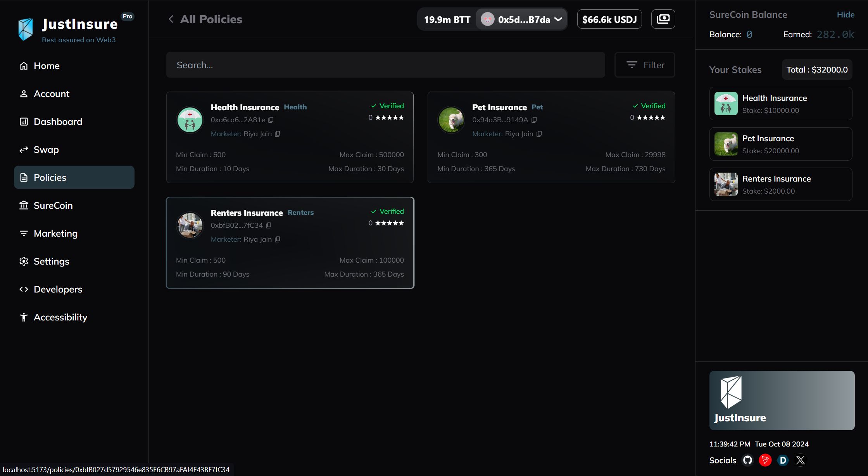The image size is (868, 476).
Task: Open Pet Insurance stake entry
Action: [x=780, y=144]
